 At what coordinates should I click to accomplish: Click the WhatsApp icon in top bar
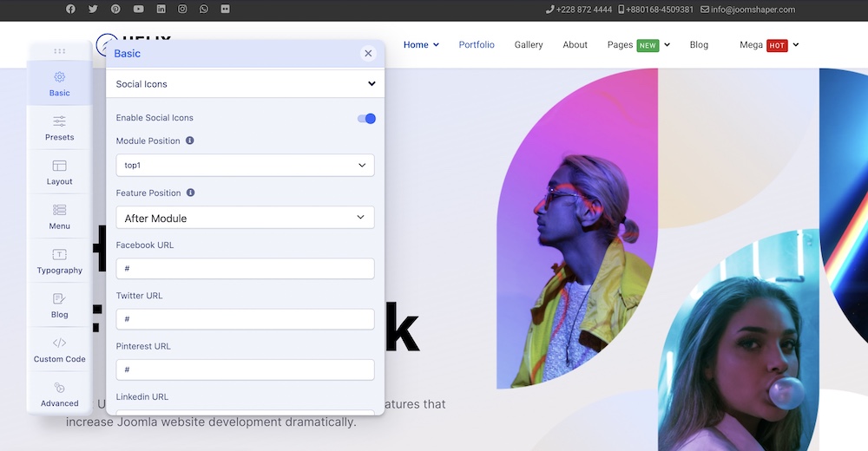pos(204,10)
